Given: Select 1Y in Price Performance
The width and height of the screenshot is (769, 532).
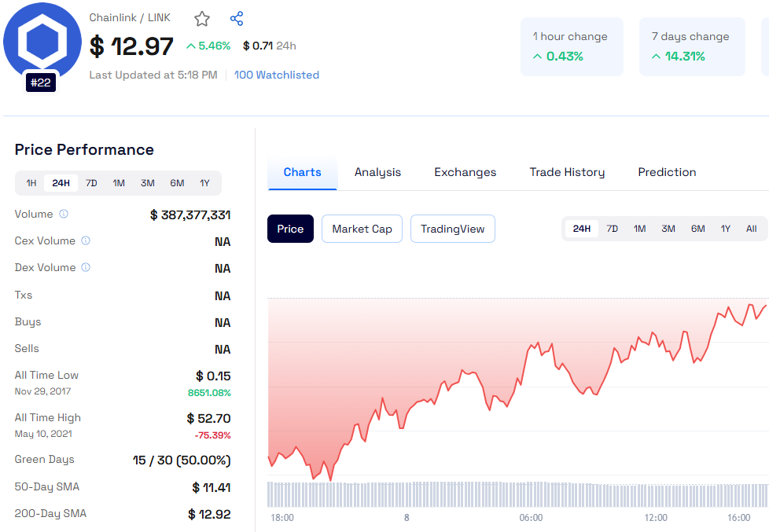Looking at the screenshot, I should click(x=204, y=183).
